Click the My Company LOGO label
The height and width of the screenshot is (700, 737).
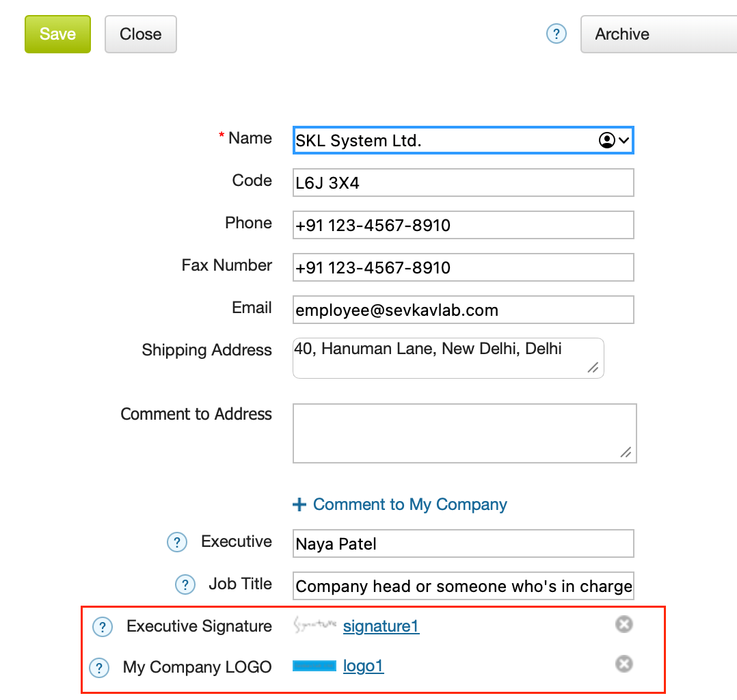198,667
